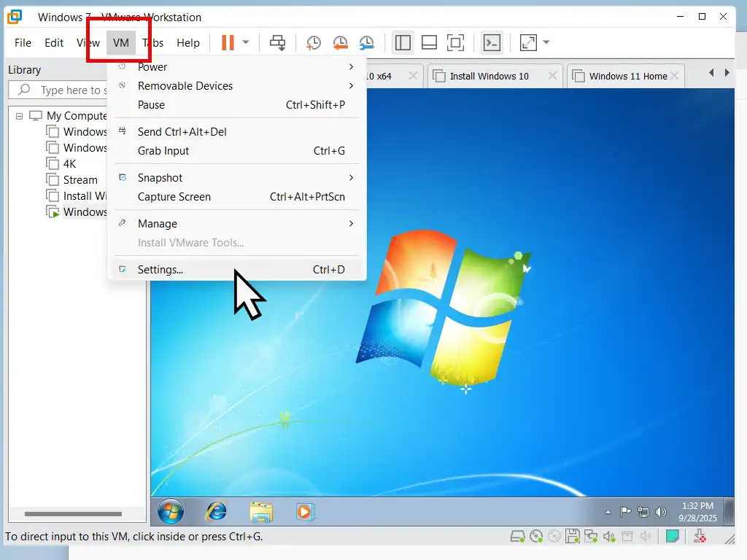
Task: Take a snapshot using the clock-plus toolbar icon
Action: coord(313,43)
